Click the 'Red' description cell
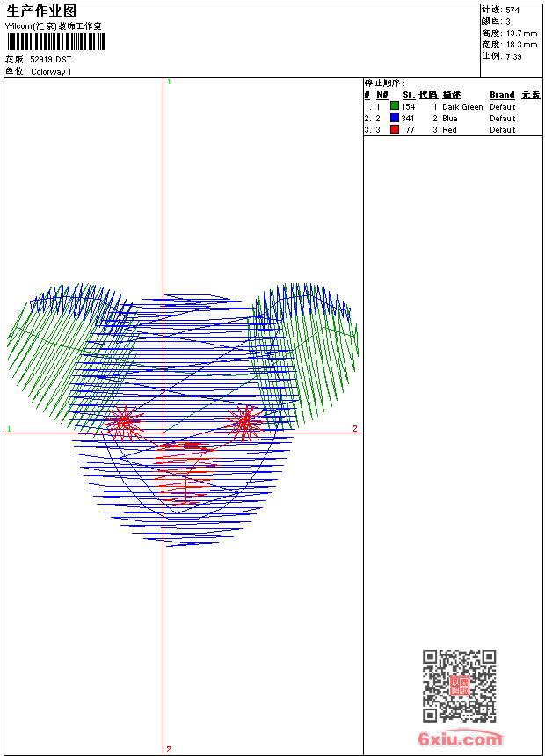 tap(449, 130)
